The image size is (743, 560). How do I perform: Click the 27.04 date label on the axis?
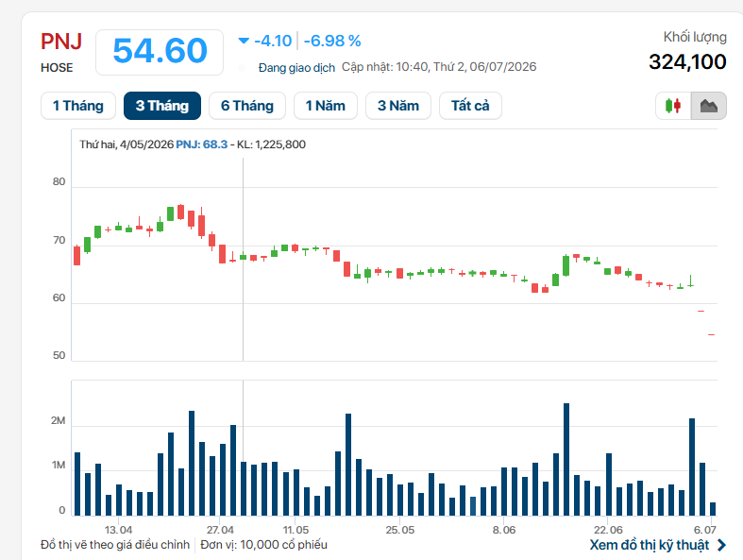click(x=220, y=530)
